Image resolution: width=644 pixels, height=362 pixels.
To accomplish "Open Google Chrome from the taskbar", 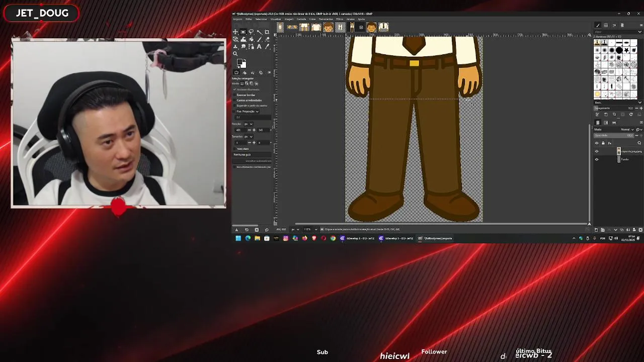I will [333, 238].
